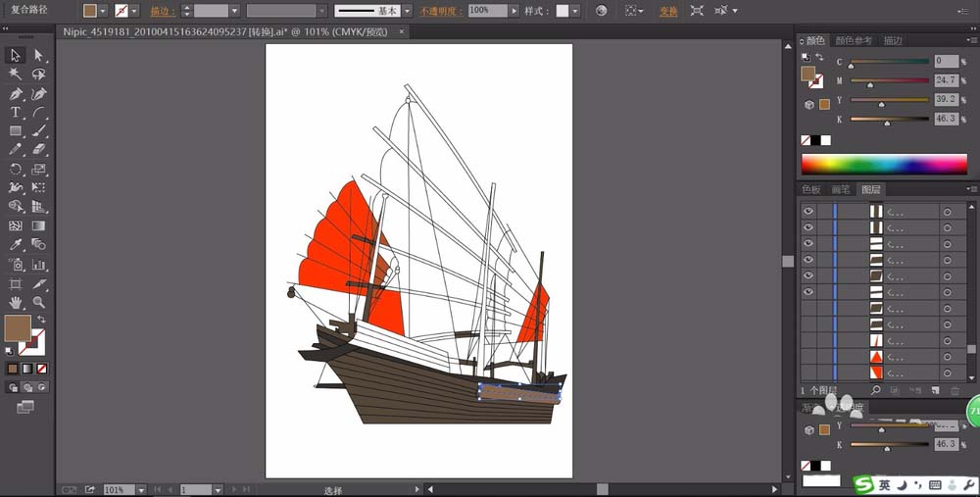Viewport: 980px width, 497px height.
Task: Select the Perspective Grid tool
Action: [39, 206]
